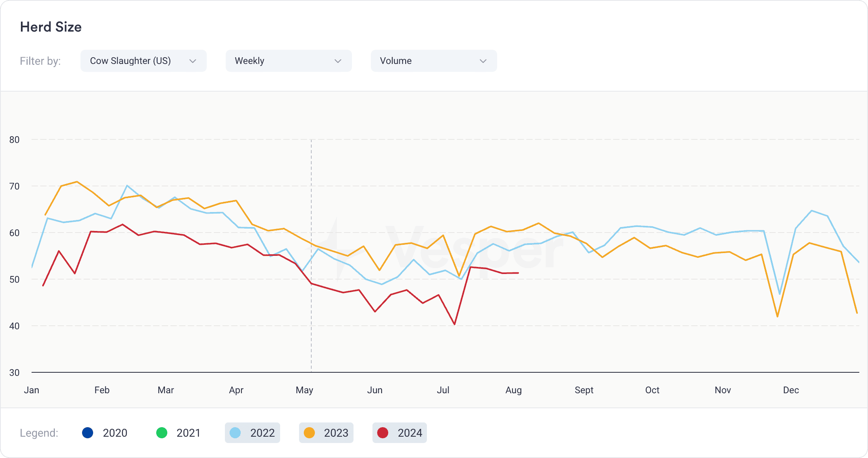This screenshot has height=458, width=868.
Task: Click the light blue 2022 color dot
Action: pyautogui.click(x=235, y=433)
